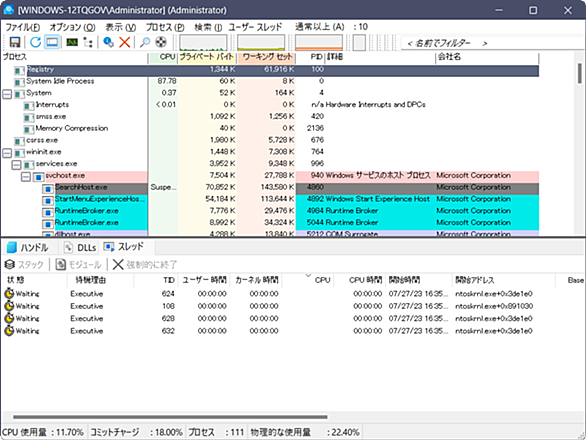Click the Memory Compression process icon

coord(29,129)
